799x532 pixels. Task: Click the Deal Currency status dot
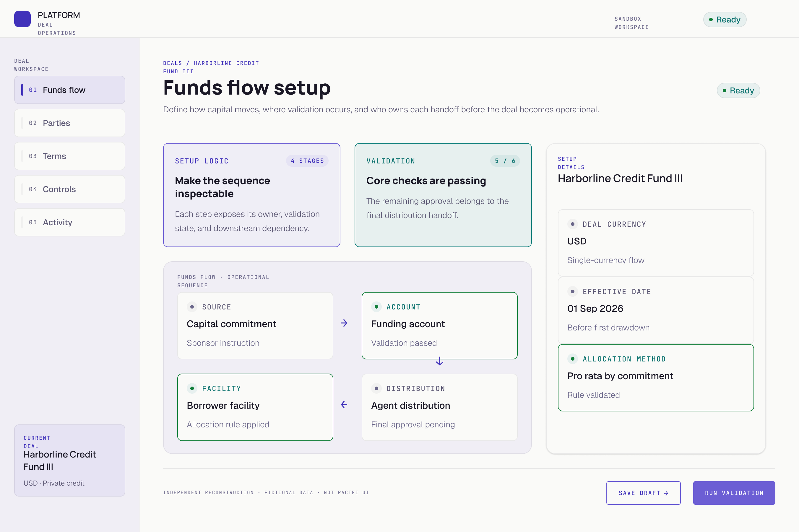pos(572,224)
